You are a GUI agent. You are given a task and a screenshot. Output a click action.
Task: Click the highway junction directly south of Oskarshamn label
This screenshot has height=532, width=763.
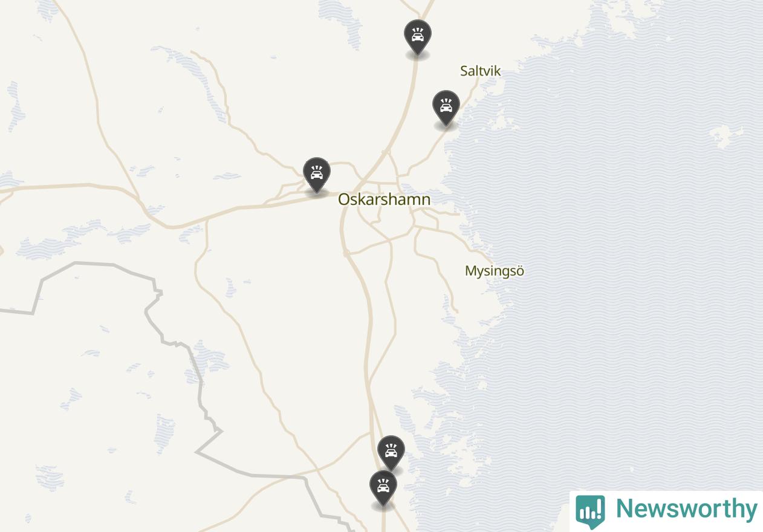click(x=346, y=253)
